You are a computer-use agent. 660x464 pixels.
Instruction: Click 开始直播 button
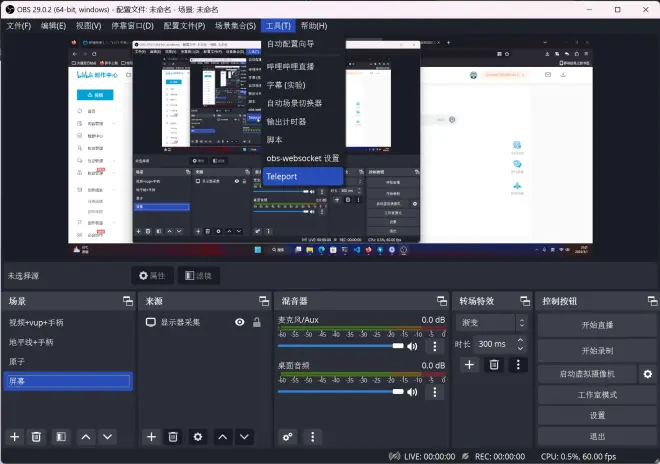pyautogui.click(x=597, y=325)
